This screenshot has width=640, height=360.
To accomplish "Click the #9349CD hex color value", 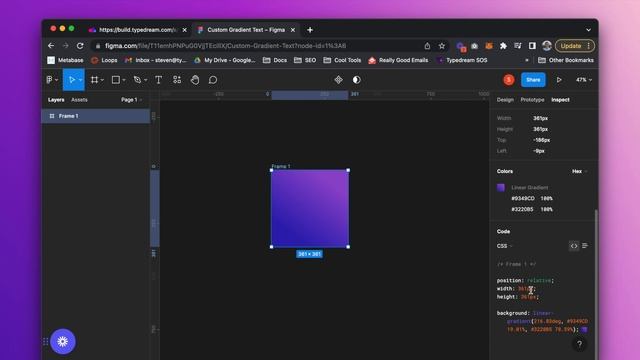I will tap(523, 198).
